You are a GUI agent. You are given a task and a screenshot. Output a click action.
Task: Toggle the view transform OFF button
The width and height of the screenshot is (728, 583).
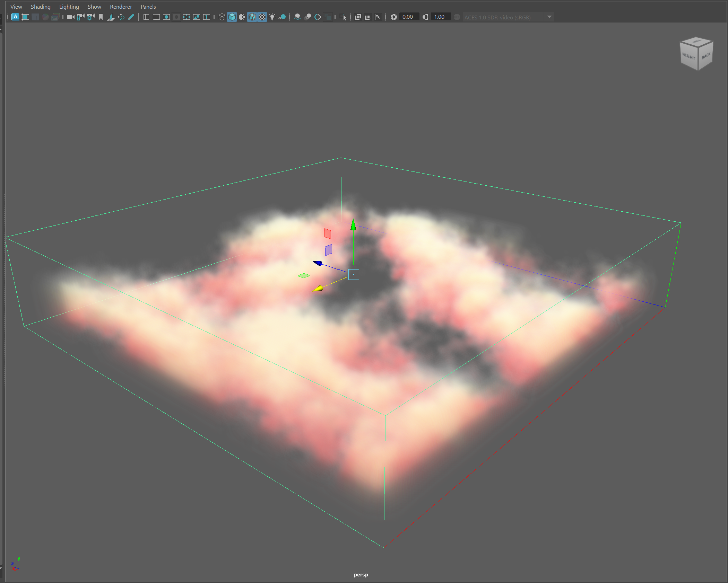pos(457,17)
